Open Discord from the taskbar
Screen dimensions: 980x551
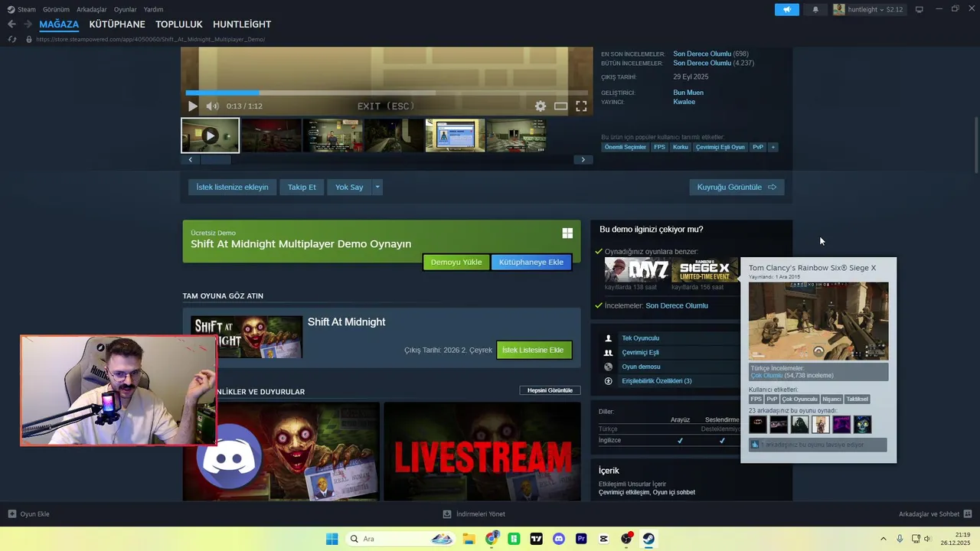pos(559,539)
